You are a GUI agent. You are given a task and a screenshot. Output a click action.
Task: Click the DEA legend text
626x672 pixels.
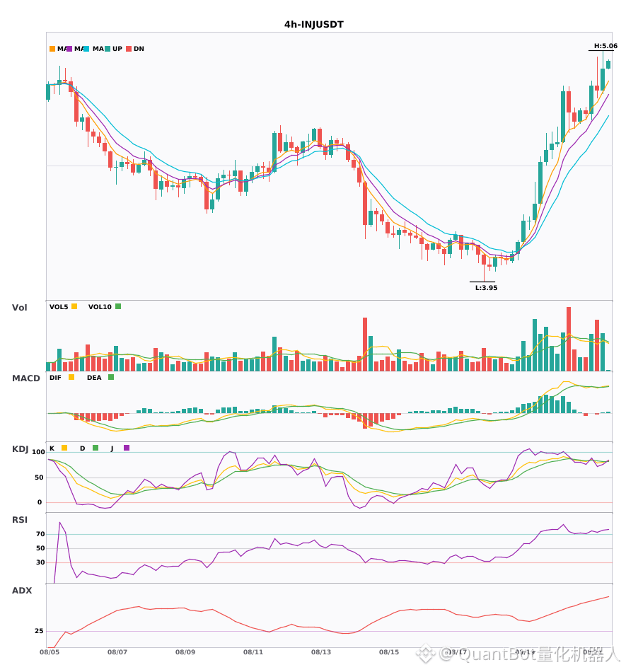94,378
